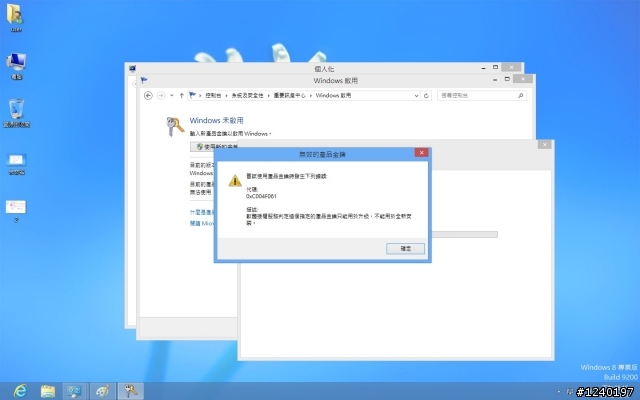Select the error code 0xC004F061 text

point(261,196)
